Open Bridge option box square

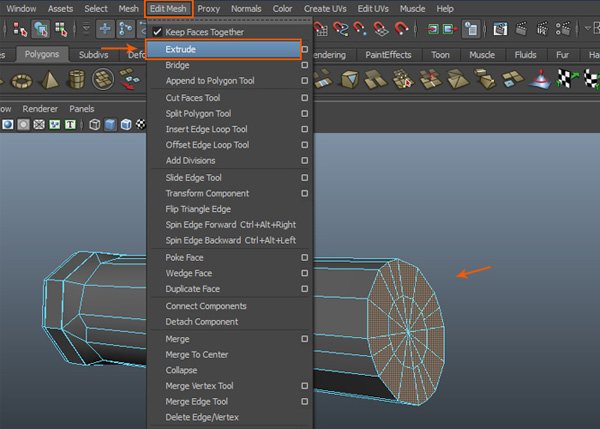tap(305, 65)
